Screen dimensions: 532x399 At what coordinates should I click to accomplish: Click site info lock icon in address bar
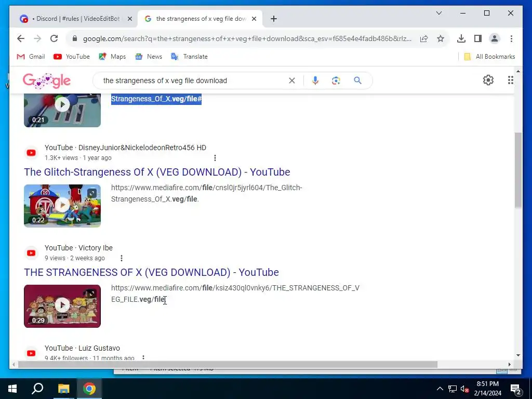coord(75,38)
